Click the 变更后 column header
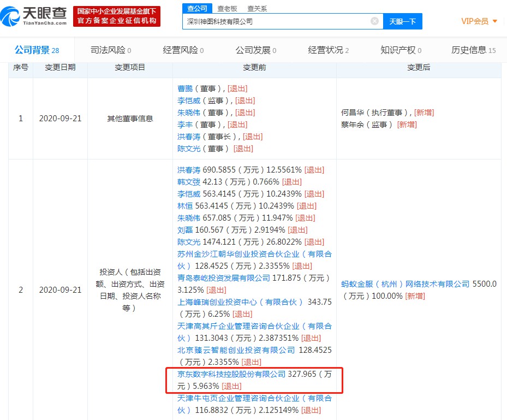The width and height of the screenshot is (507, 420). click(419, 67)
